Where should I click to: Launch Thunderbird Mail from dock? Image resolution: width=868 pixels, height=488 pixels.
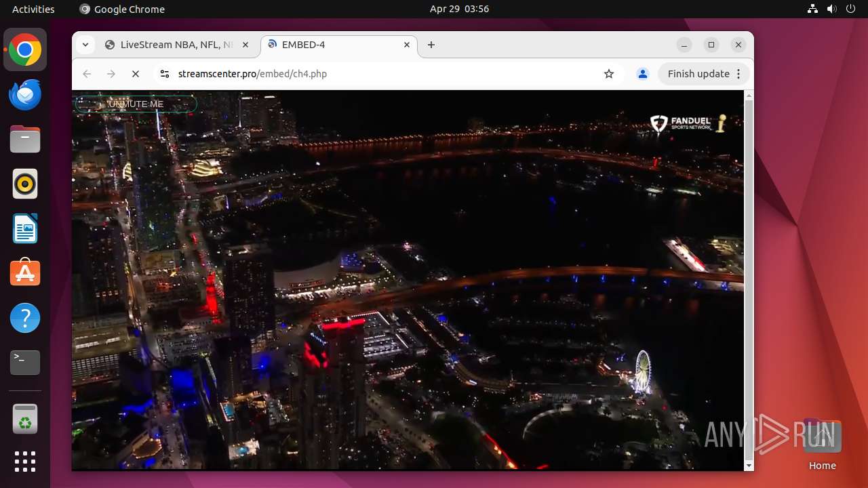pyautogui.click(x=25, y=95)
